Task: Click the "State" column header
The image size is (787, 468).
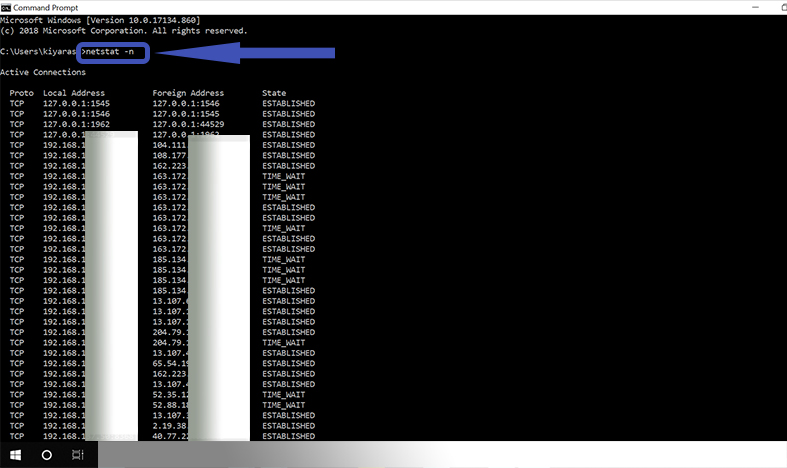Action: (274, 93)
